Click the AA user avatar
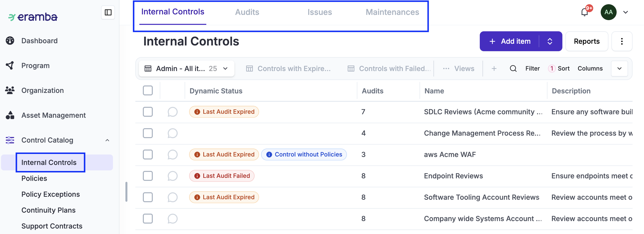This screenshot has width=644, height=234. pyautogui.click(x=608, y=12)
